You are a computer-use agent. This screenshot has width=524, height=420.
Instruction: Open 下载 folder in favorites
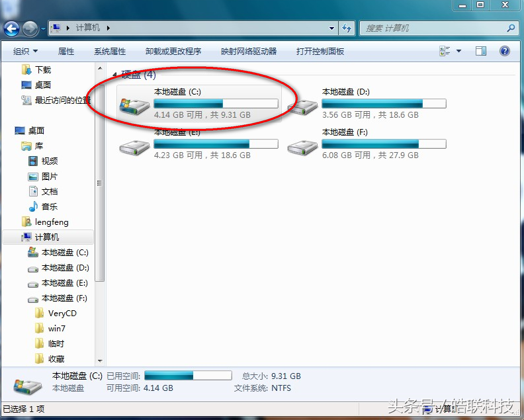point(36,70)
